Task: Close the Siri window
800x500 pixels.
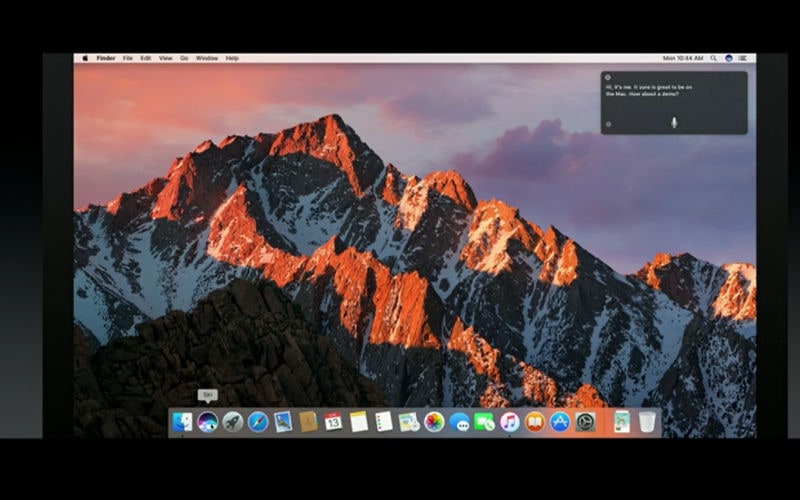Action: [608, 78]
